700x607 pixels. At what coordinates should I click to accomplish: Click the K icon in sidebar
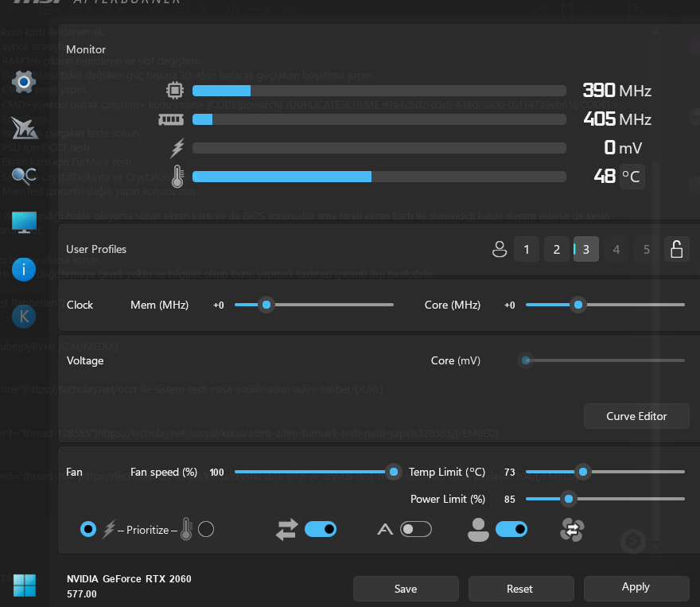point(24,317)
